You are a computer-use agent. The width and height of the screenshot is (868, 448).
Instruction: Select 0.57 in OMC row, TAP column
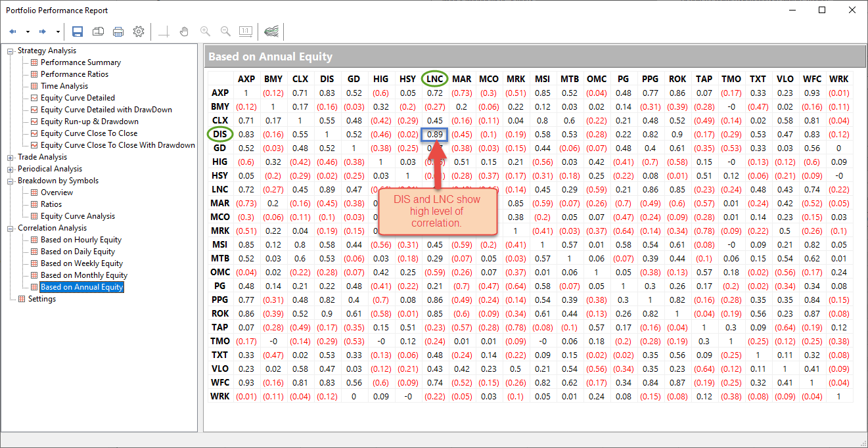tap(704, 272)
